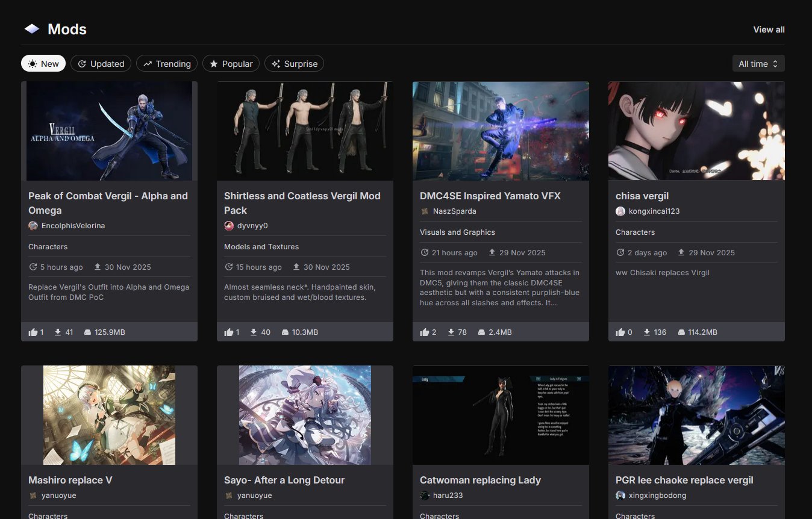Click download icon beside 41 downloads

[58, 332]
